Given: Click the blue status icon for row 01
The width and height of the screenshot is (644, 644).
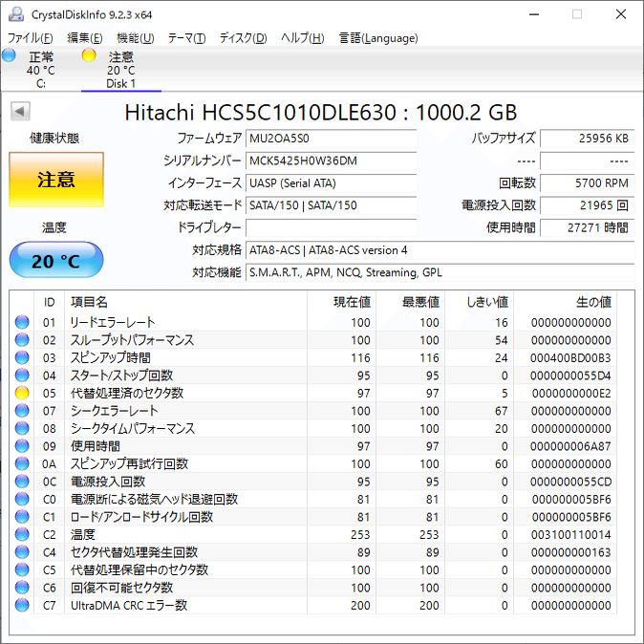Looking at the screenshot, I should tap(22, 322).
